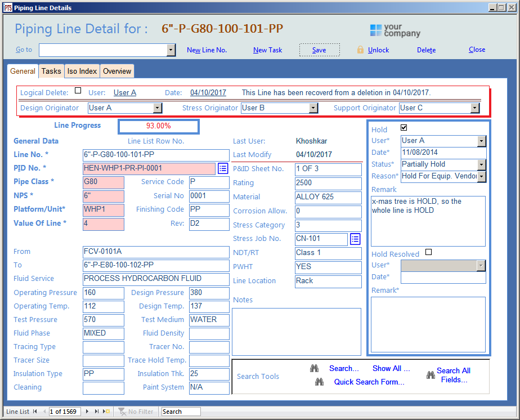Switch to the General tab
Image resolution: width=520 pixels, height=420 pixels.
pyautogui.click(x=23, y=71)
